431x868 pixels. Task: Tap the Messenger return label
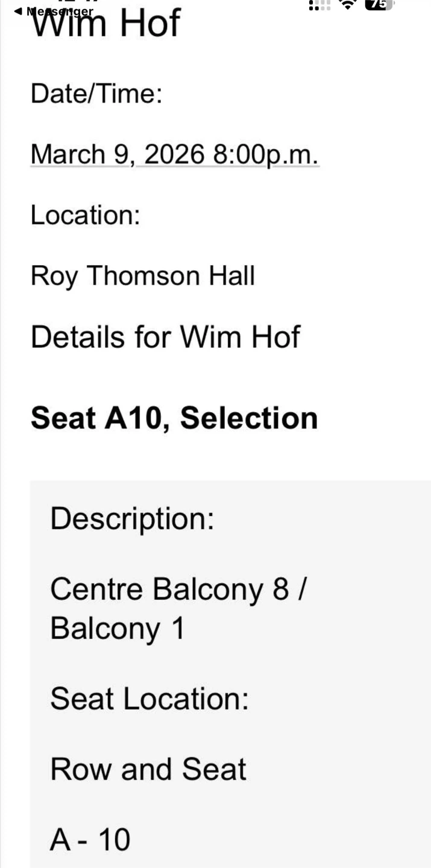point(60,11)
